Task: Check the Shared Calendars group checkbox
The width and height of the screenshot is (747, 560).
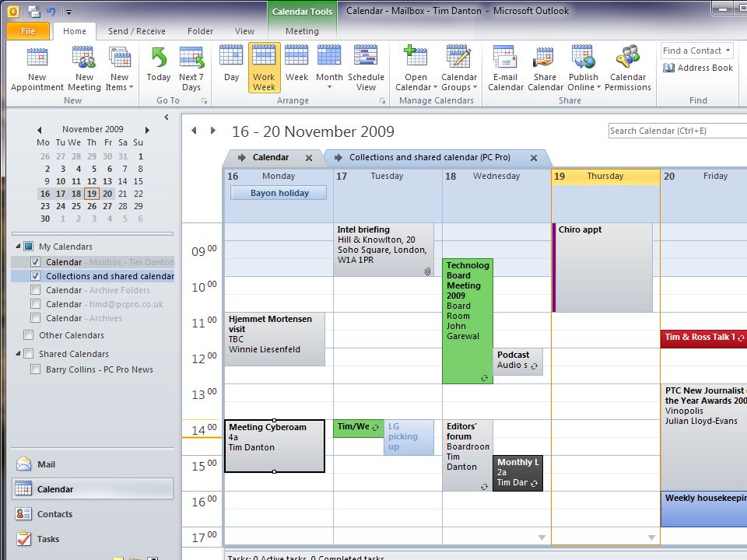Action: tap(29, 354)
